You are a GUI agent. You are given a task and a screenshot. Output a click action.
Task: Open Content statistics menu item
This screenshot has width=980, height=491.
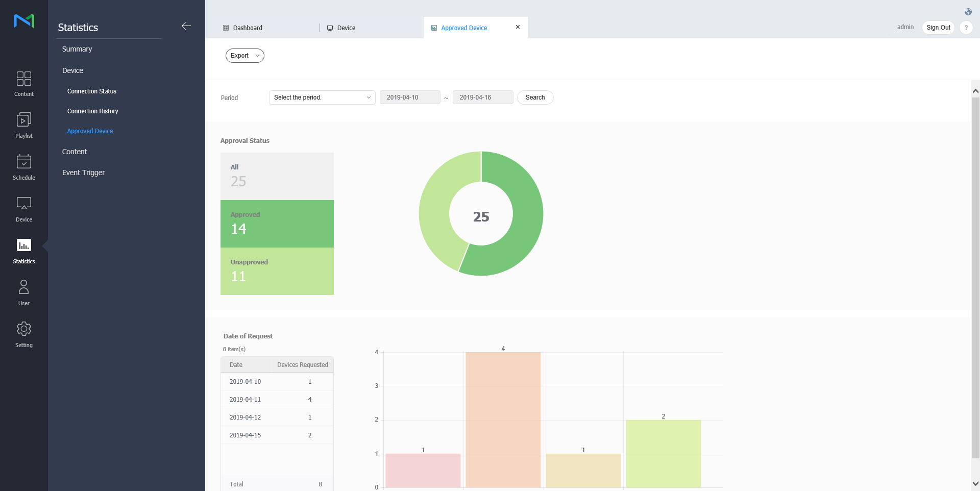(x=75, y=152)
